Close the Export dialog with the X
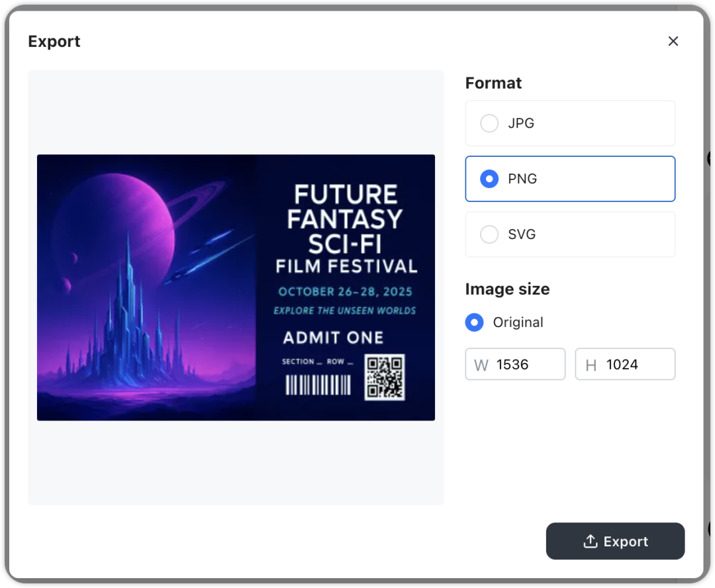This screenshot has height=588, width=715. point(673,41)
